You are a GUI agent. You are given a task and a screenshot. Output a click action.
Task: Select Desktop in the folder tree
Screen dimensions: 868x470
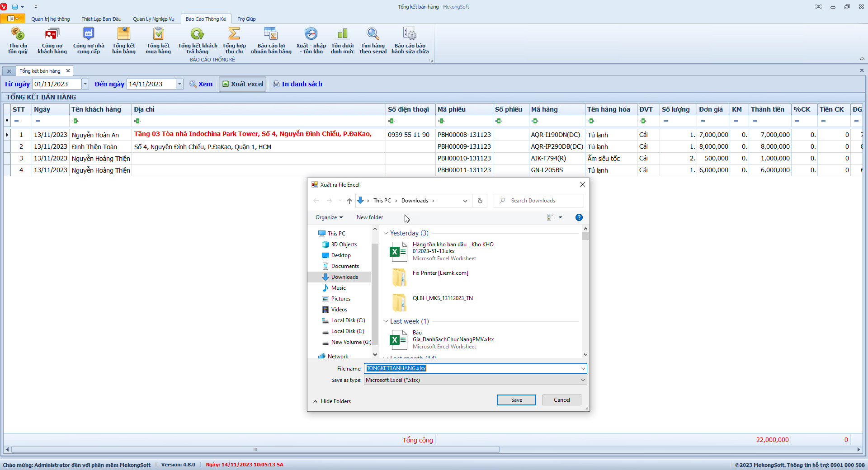[x=341, y=255]
